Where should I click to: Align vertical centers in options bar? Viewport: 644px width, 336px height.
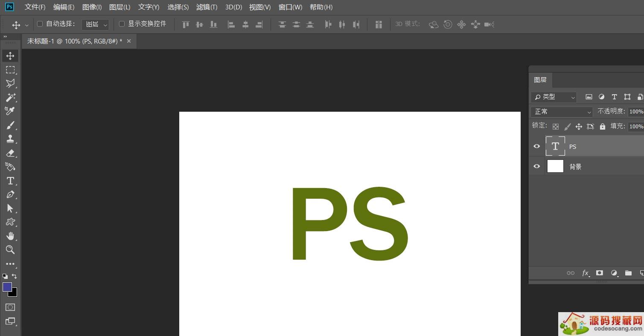(x=199, y=25)
